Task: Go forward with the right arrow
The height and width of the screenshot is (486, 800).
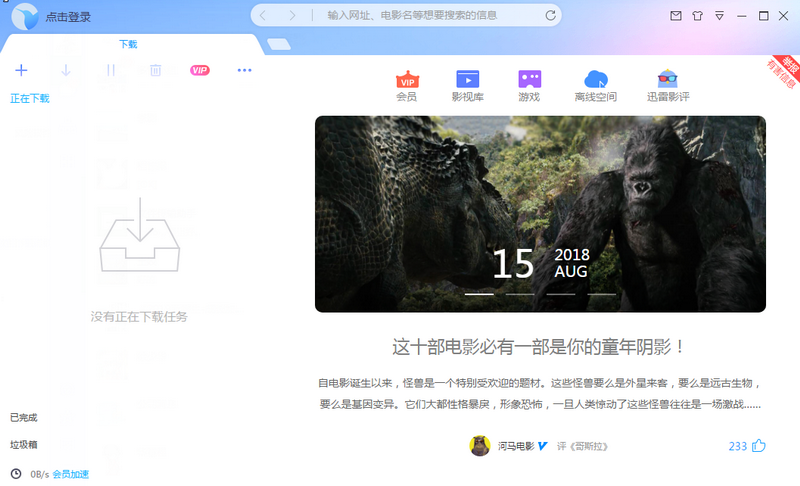Action: pos(292,15)
